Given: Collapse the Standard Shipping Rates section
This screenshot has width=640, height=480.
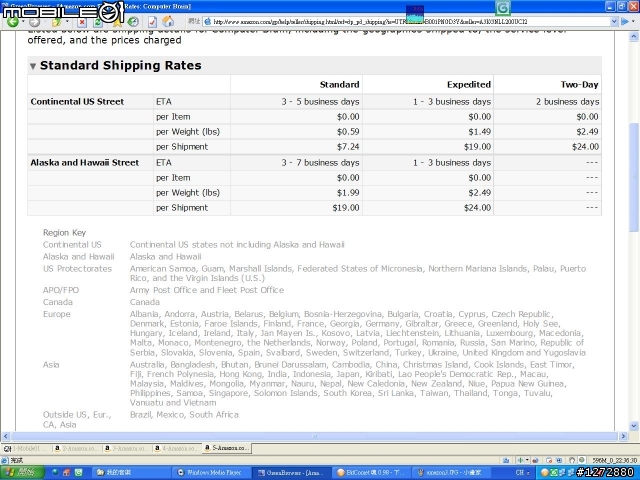Looking at the screenshot, I should point(33,66).
